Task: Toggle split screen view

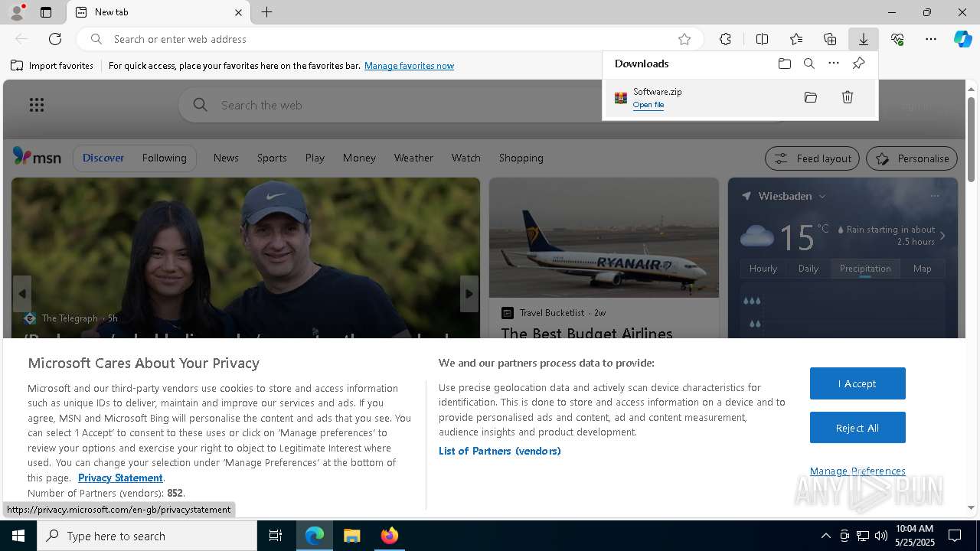Action: pos(762,39)
